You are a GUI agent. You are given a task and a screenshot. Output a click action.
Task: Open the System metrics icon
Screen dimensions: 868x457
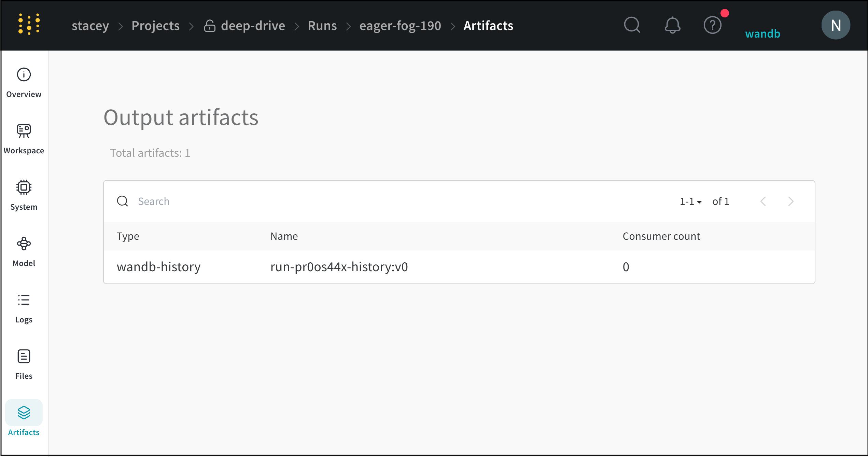24,188
